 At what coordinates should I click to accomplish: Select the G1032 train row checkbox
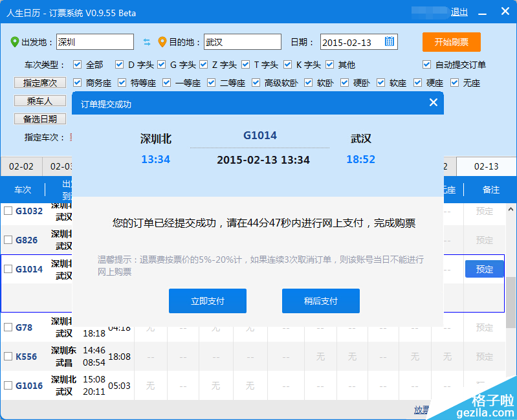tap(8, 211)
